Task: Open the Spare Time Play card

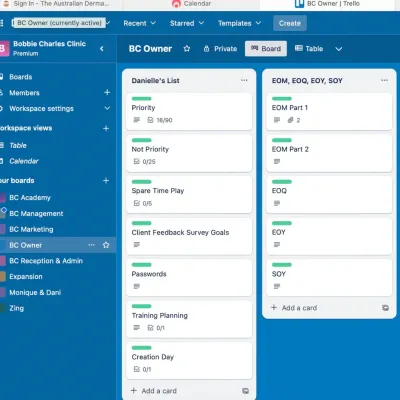Action: tap(189, 195)
